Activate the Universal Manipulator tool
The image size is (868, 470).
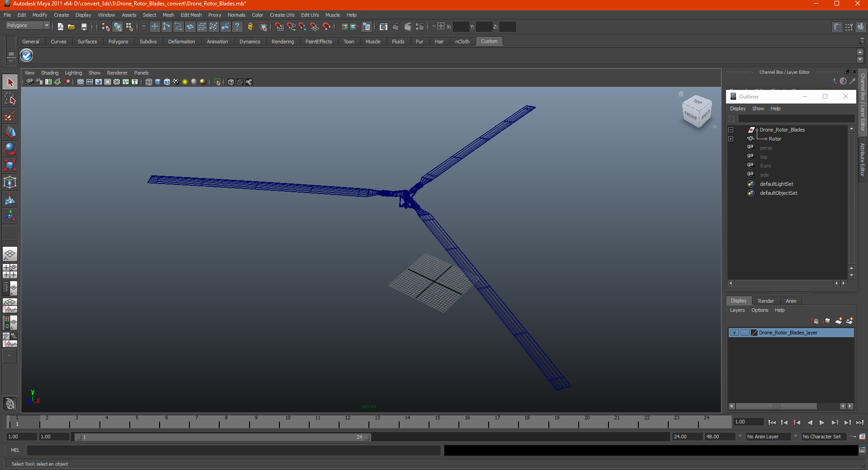[x=10, y=182]
